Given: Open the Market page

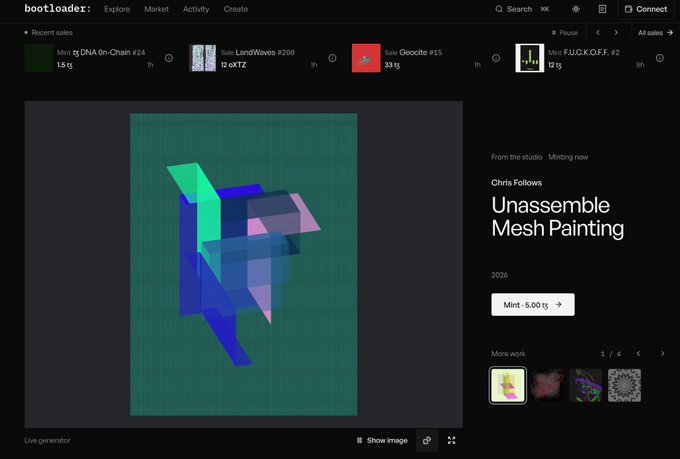Looking at the screenshot, I should click(157, 9).
